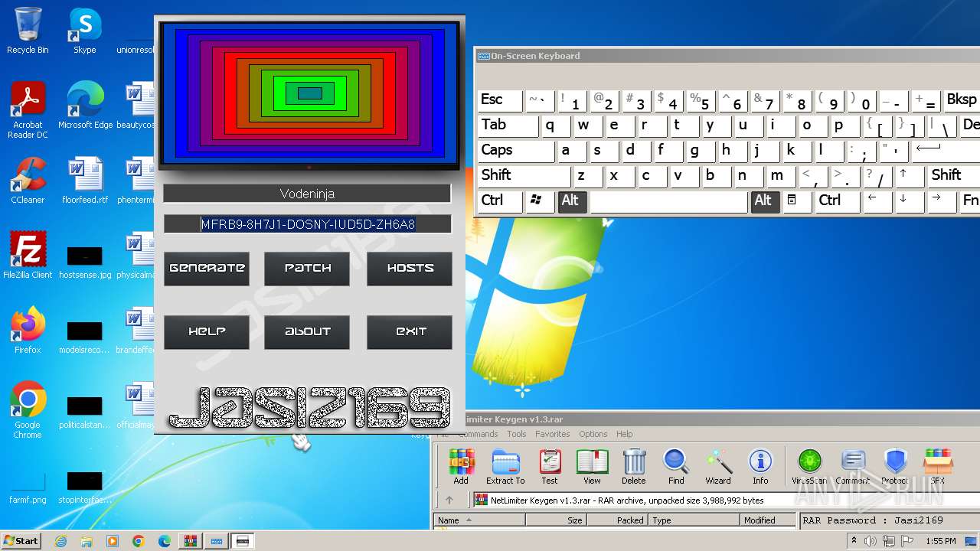Select Acrobat Reader DC desktop icon
Screen dimensions: 980x551
click(28, 110)
